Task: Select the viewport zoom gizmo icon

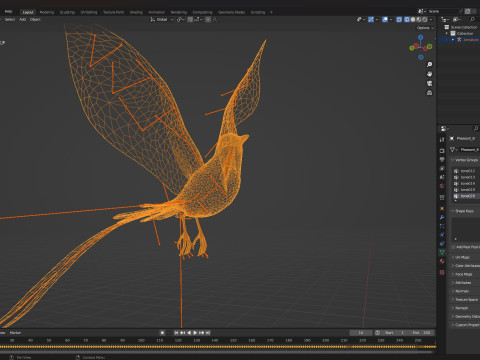Action: (x=429, y=64)
